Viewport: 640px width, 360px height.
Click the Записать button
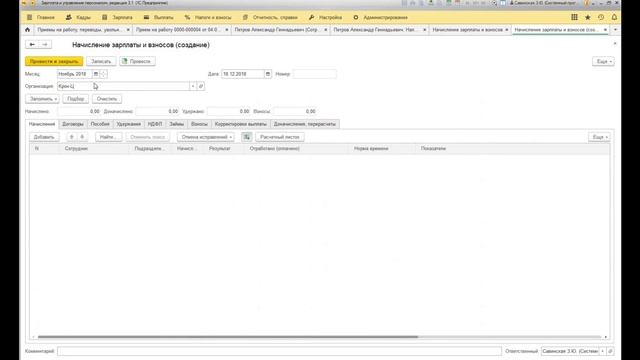(101, 61)
